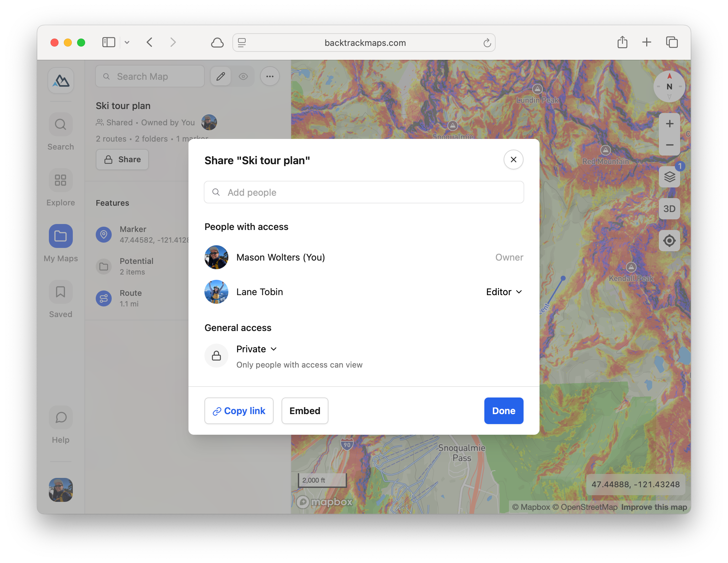Switch to eye view mode
The width and height of the screenshot is (728, 563).
pyautogui.click(x=243, y=76)
